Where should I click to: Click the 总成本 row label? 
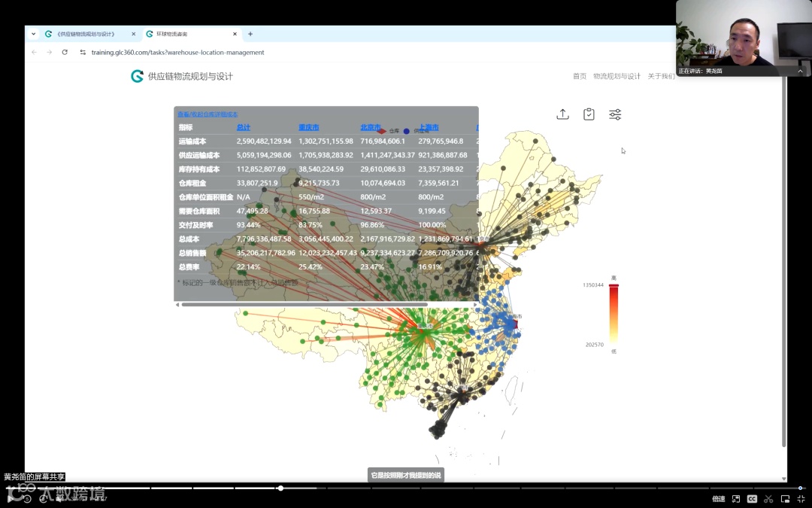pyautogui.click(x=189, y=239)
